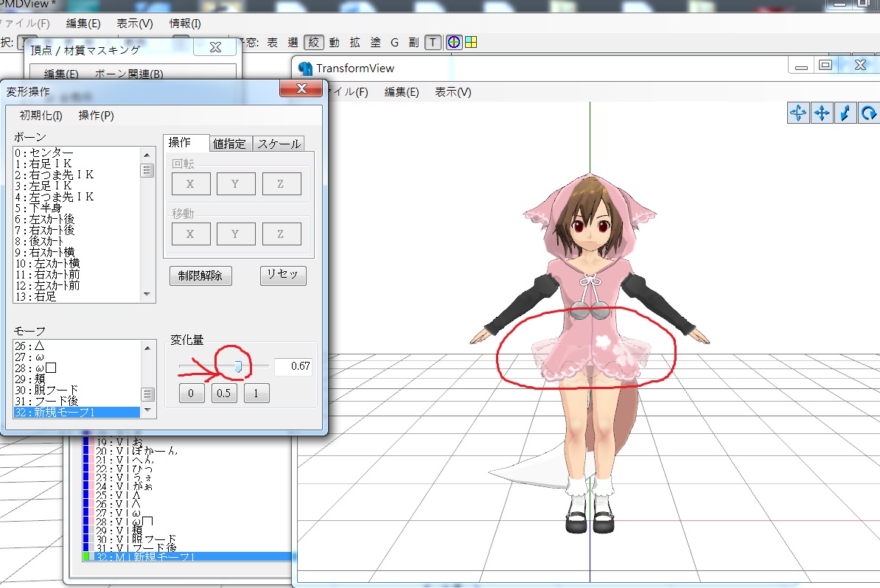Click the circular rotate arrow icon in TransformView
880x588 pixels.
(x=869, y=113)
